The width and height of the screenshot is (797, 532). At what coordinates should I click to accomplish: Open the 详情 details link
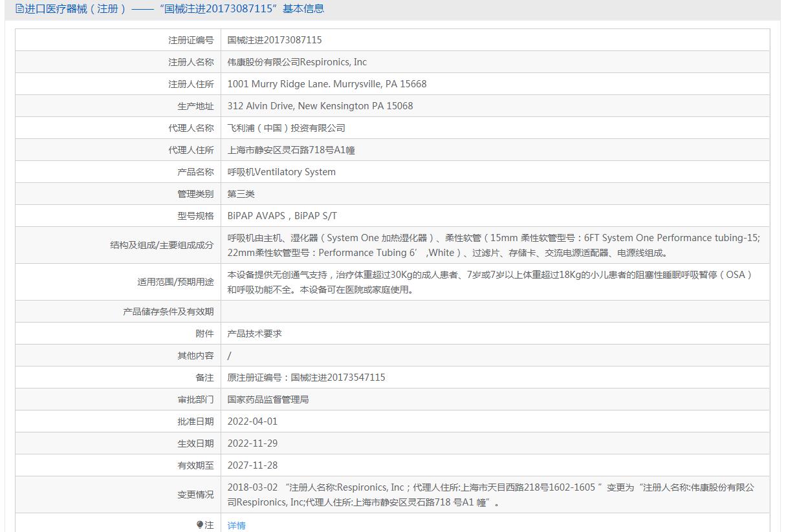[x=237, y=526]
